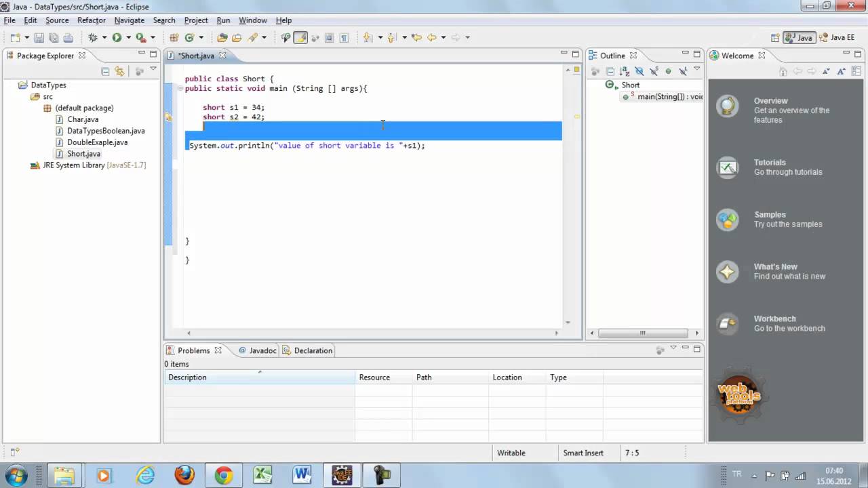
Task: Open the Navigate menu
Action: (129, 20)
